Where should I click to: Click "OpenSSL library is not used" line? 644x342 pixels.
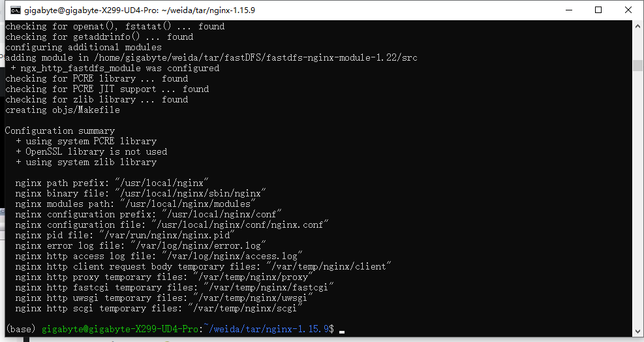pyautogui.click(x=91, y=151)
